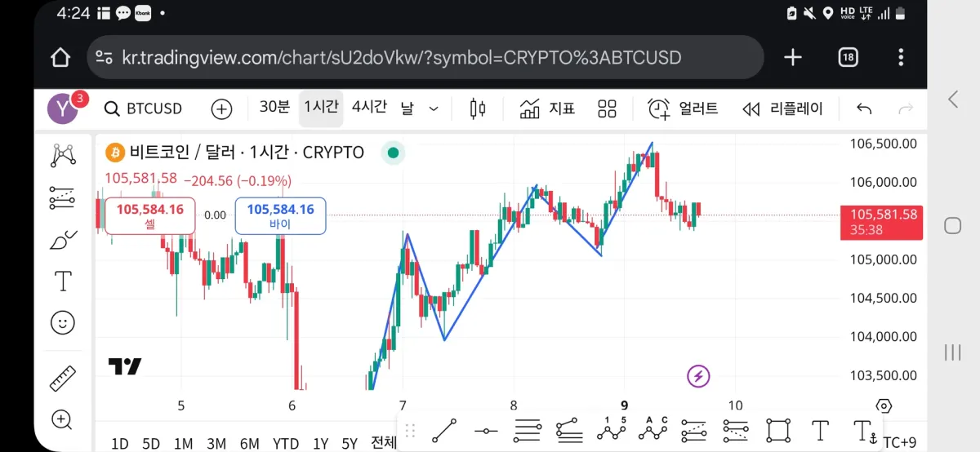Viewport: 980px width, 452px height.
Task: Expand the timeframe interval dropdown chevron
Action: [434, 109]
